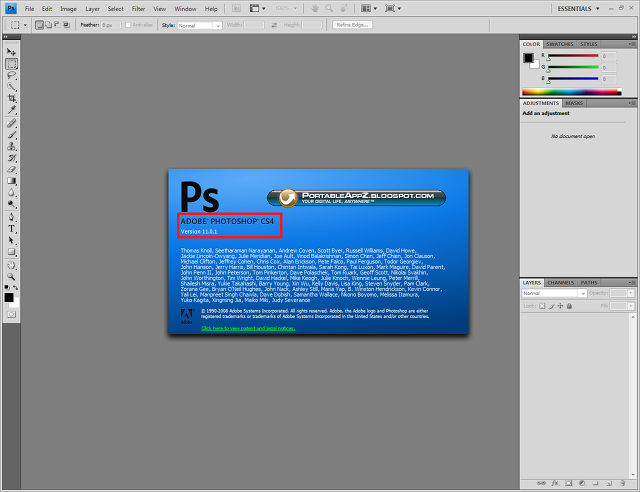Open the layer blending mode dropdown
This screenshot has height=492, width=640.
tap(554, 293)
